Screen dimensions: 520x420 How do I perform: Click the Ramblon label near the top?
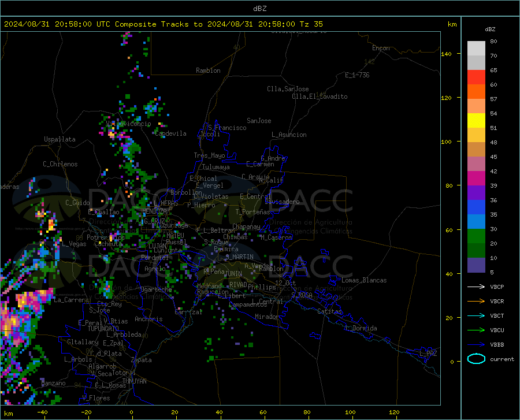tap(208, 70)
